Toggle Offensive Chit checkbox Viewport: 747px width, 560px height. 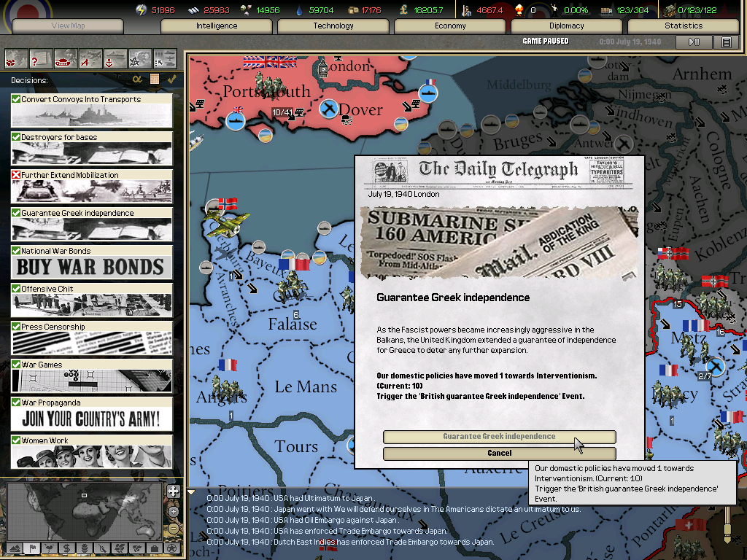pyautogui.click(x=16, y=289)
